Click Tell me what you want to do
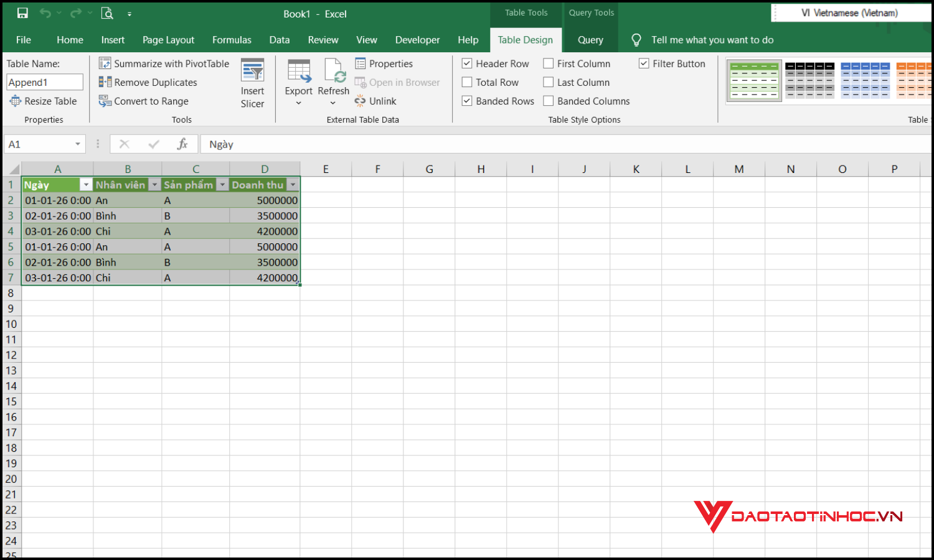 (712, 40)
